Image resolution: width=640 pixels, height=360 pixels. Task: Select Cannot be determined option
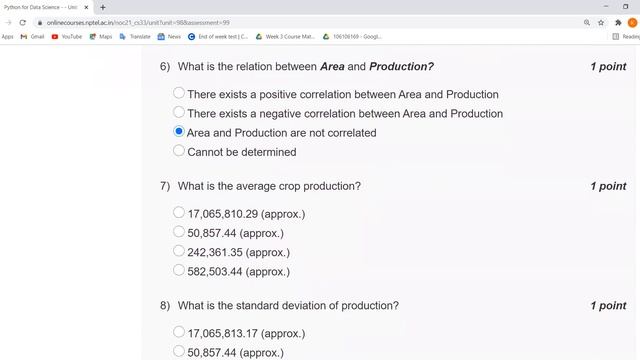(179, 151)
